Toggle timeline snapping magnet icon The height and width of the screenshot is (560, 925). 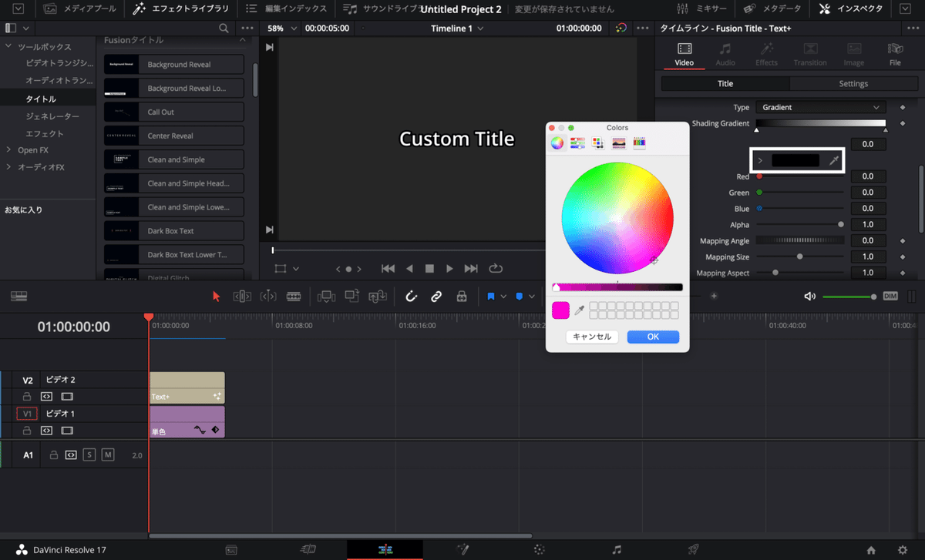point(412,297)
